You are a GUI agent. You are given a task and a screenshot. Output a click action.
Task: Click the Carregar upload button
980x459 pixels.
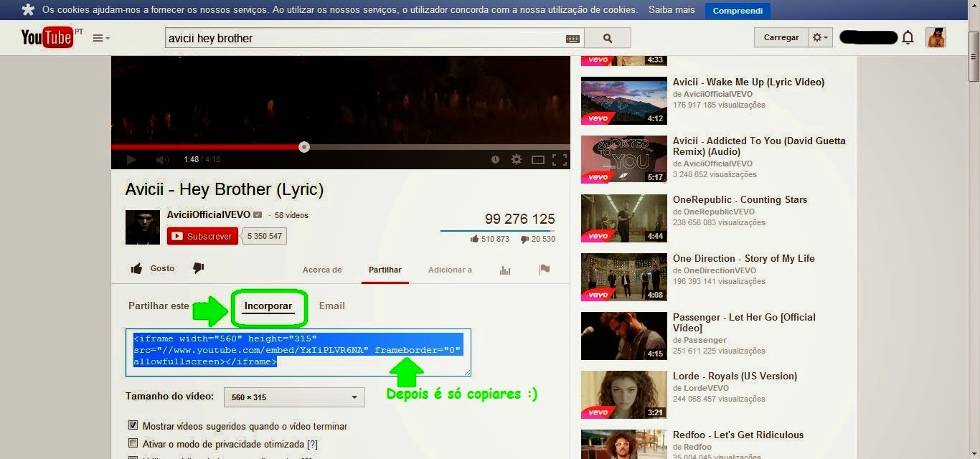[x=781, y=37]
